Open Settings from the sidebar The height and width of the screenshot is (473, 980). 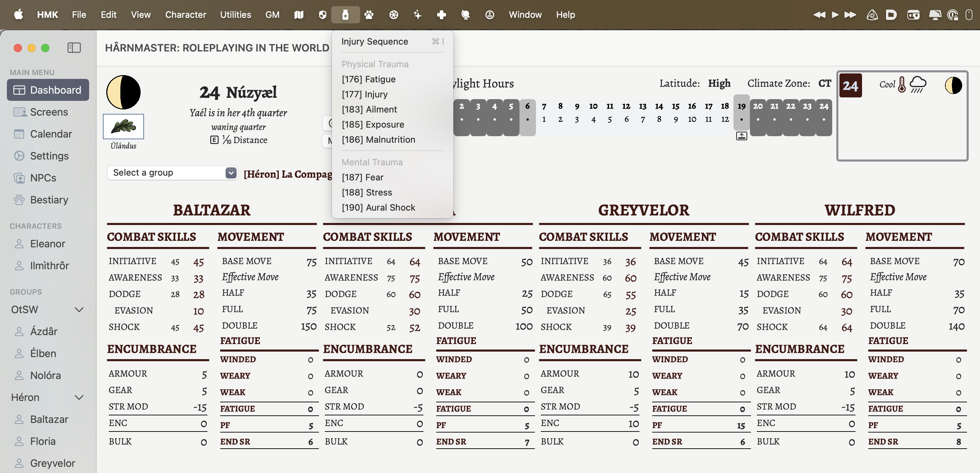pos(49,156)
